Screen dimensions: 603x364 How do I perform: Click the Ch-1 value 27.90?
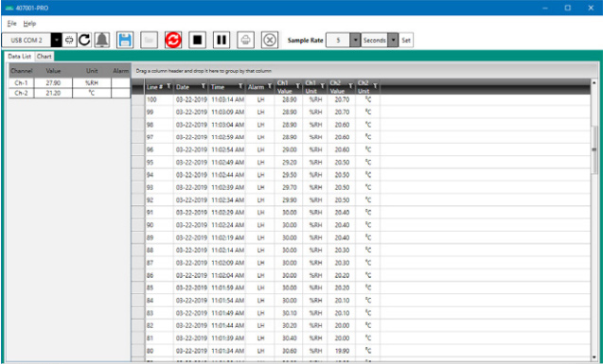point(53,83)
